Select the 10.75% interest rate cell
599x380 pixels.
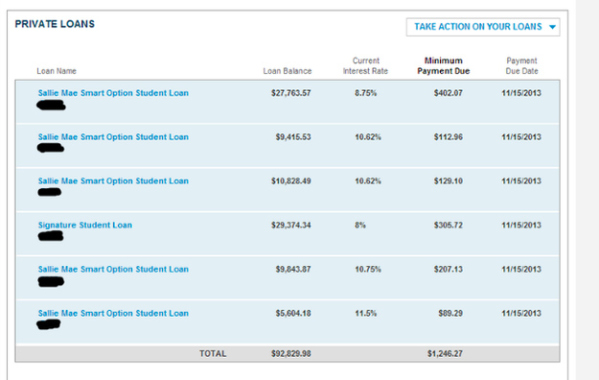pos(368,269)
